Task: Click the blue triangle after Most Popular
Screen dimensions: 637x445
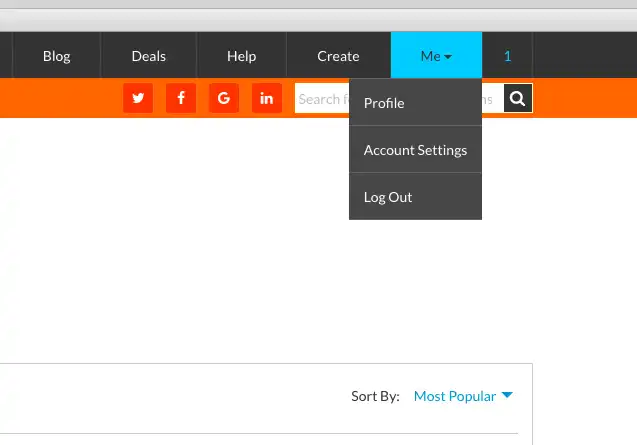Action: pyautogui.click(x=507, y=396)
